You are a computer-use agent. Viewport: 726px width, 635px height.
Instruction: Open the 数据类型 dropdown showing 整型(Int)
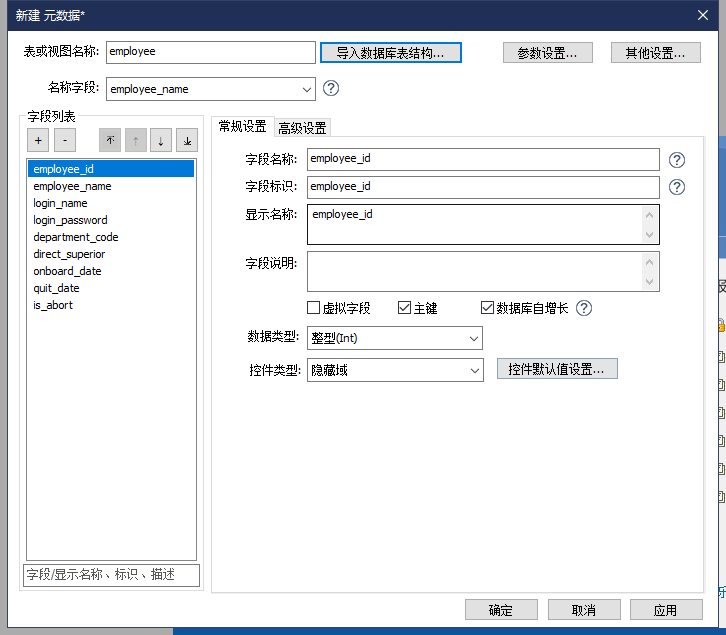tap(394, 338)
